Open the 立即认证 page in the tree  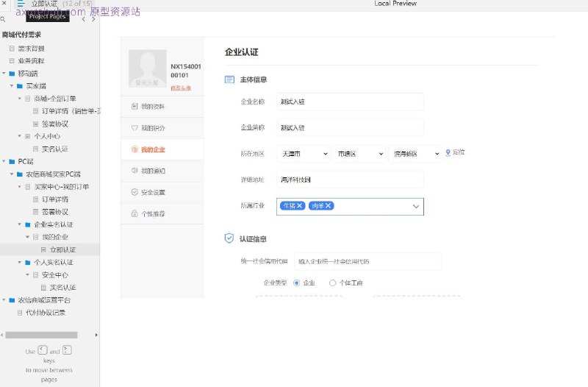63,250
